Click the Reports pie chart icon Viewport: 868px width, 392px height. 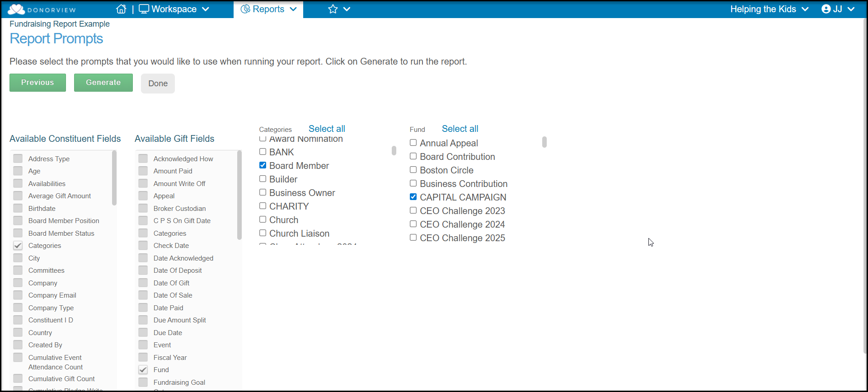pyautogui.click(x=245, y=9)
